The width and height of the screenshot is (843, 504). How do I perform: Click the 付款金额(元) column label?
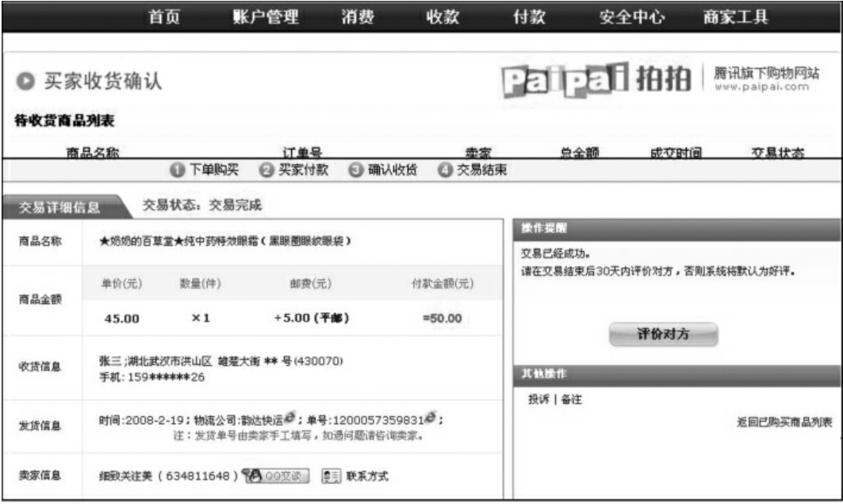point(443,283)
